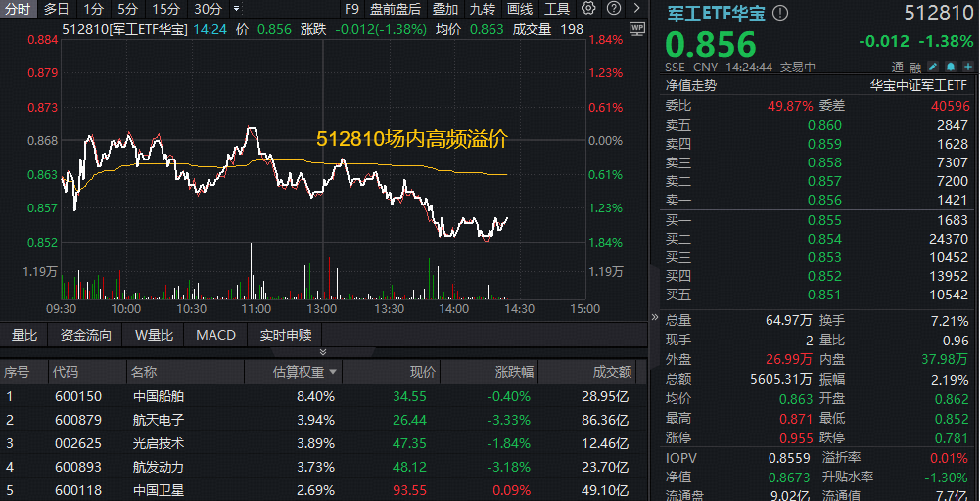Select the 15分 timeframe tab
The width and height of the screenshot is (980, 501).
165,9
